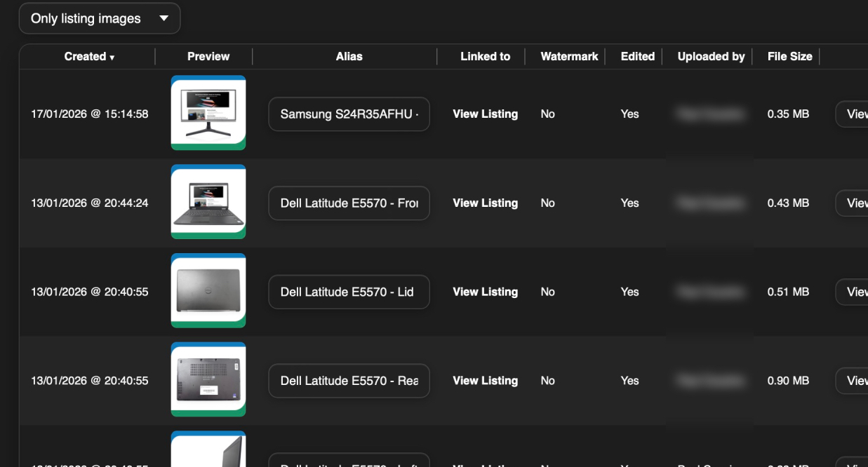This screenshot has height=467, width=868.
Task: Click the Dell Latitude E5570 Front preview thumbnail
Action: click(x=208, y=202)
